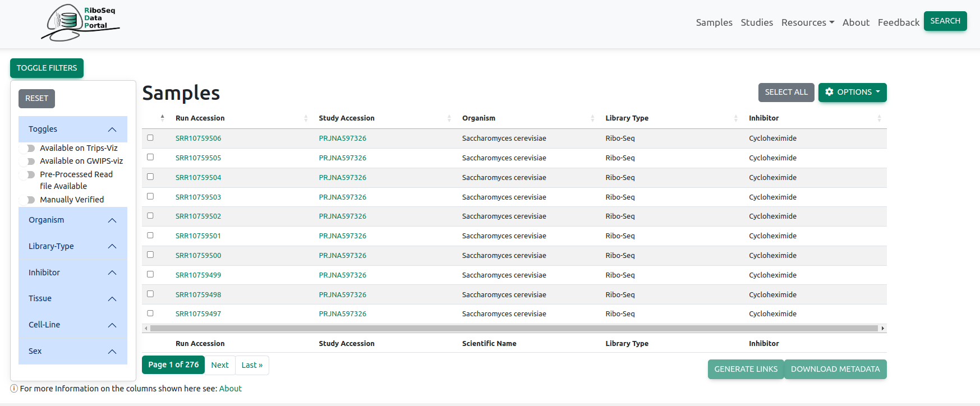Collapse the Organism filter section

(112, 220)
